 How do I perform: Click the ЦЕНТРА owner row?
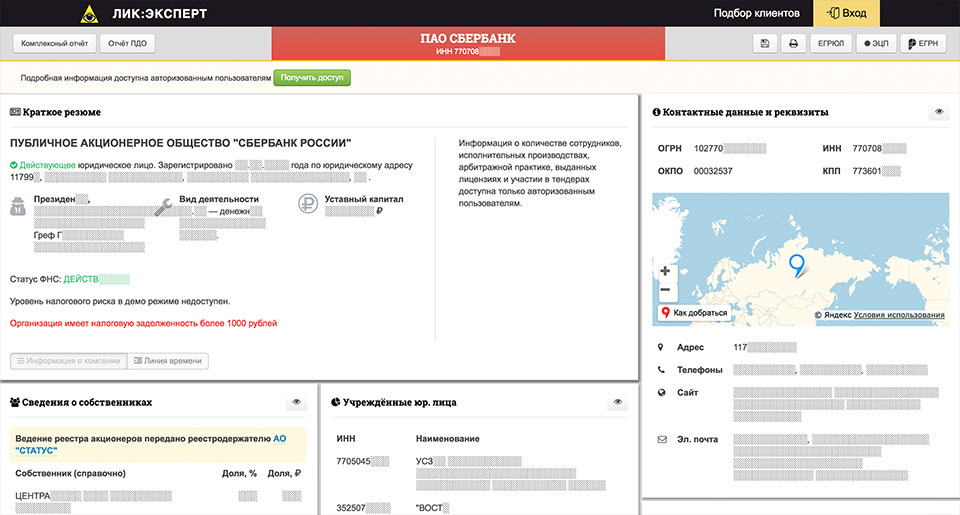coord(158,502)
